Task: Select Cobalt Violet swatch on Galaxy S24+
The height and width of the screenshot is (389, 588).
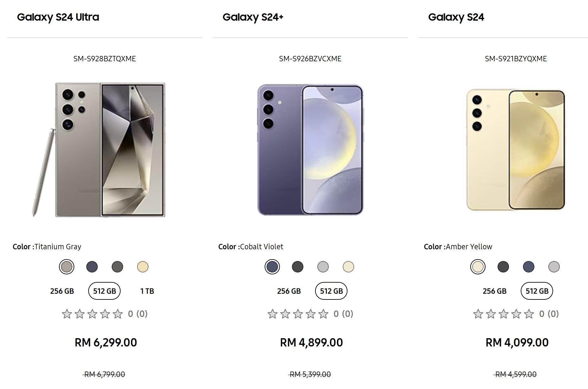Action: click(272, 267)
